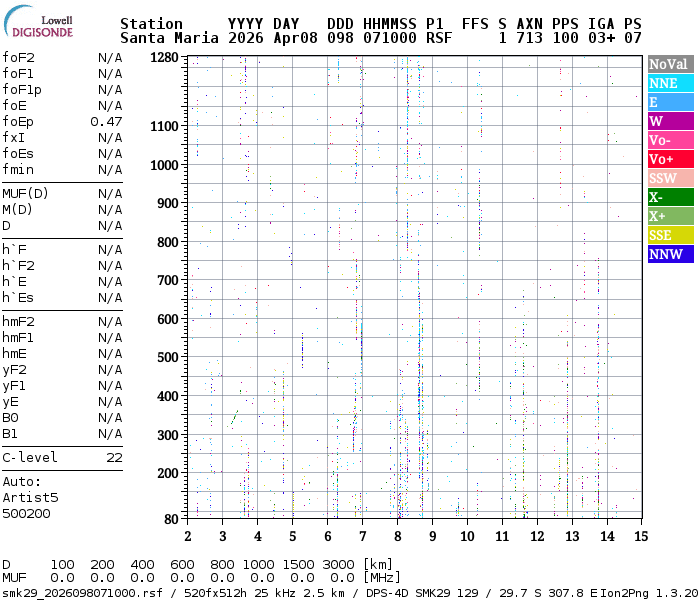The height and width of the screenshot is (600, 700).
Task: Select the dark green X- legend swatch
Action: [x=670, y=197]
